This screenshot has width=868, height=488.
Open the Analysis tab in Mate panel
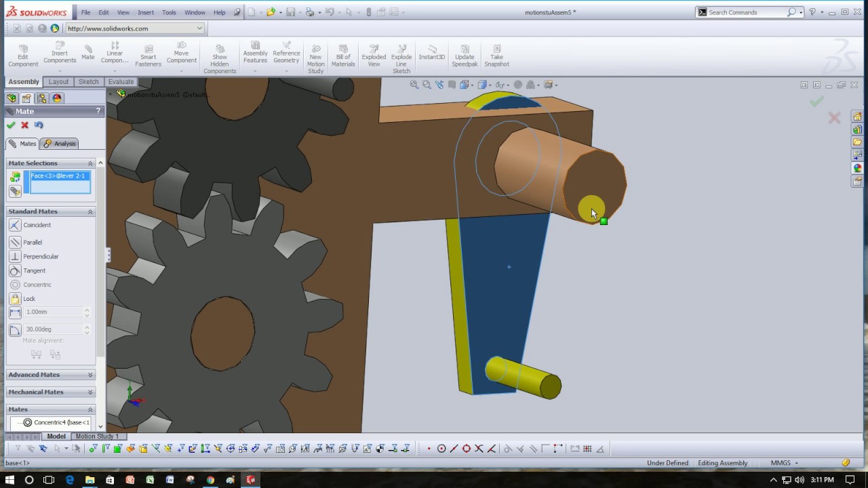point(60,144)
